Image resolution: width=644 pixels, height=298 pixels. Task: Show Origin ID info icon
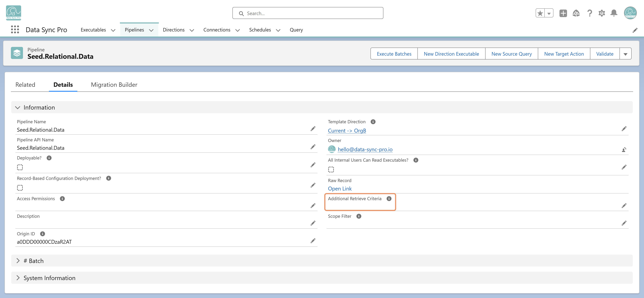coord(42,234)
